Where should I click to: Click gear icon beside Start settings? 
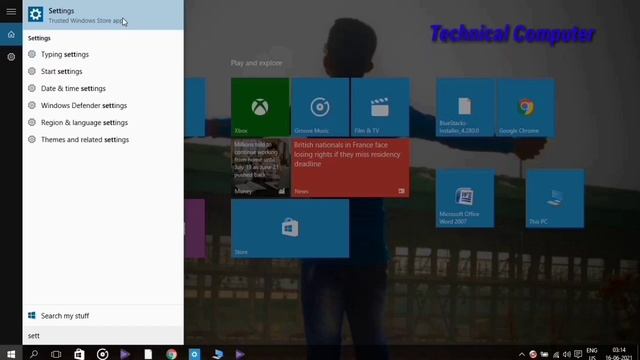(x=32, y=71)
